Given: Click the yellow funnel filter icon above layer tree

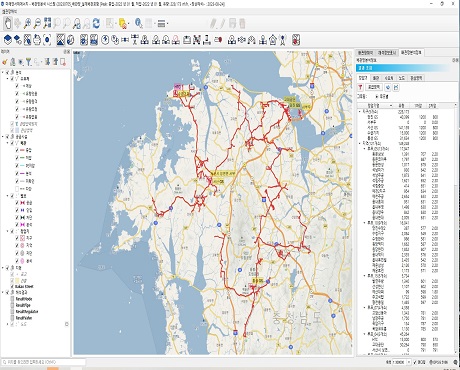Looking at the screenshot, I should click(29, 62).
